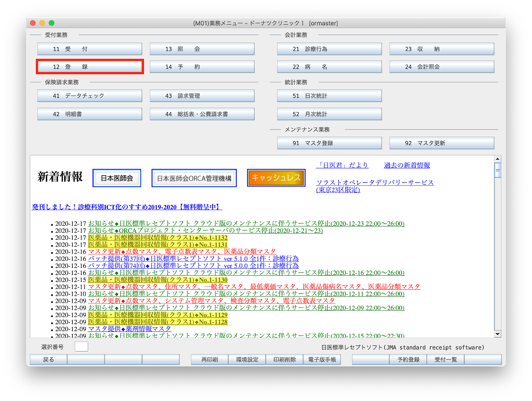Open the 「日医君」だより link
Viewport: 532px width, 401px height.
click(x=342, y=165)
